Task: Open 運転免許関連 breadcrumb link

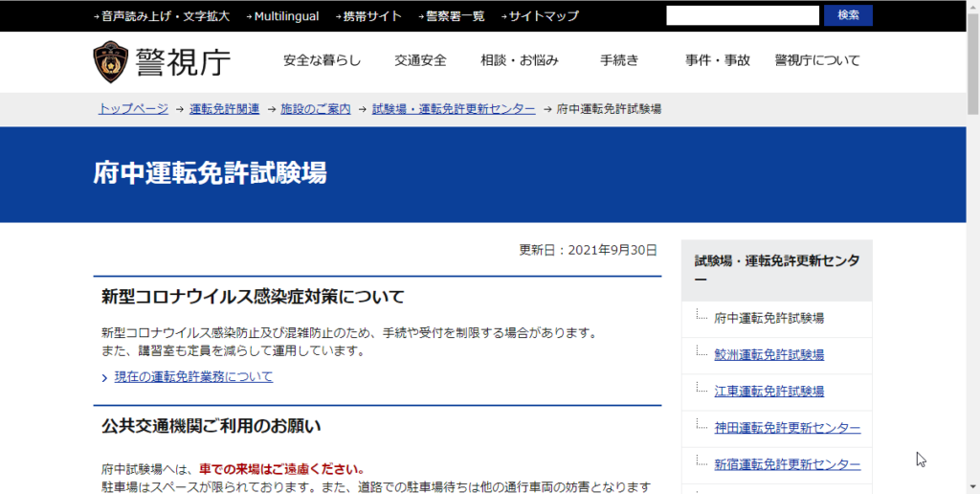Action: (224, 109)
